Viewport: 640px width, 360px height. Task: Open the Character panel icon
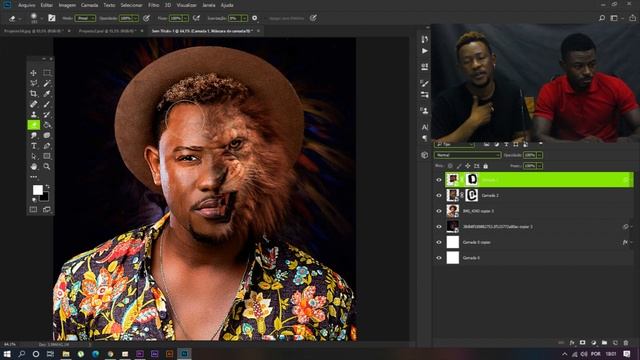click(x=424, y=127)
